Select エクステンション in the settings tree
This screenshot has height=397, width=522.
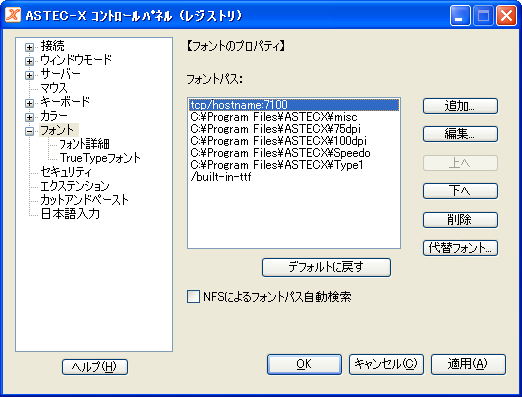pos(75,186)
